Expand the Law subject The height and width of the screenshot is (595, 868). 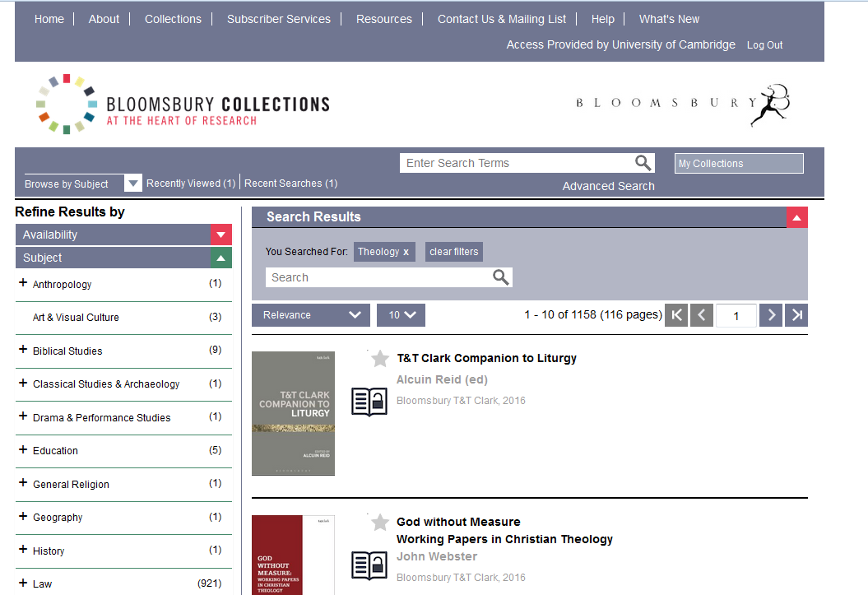[23, 583]
